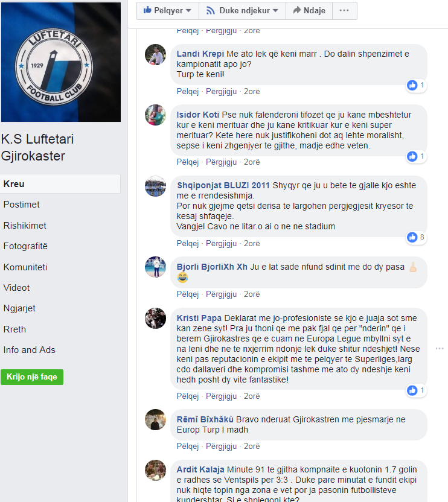Click comment options dots beside Kristi Papa's comment
448x502 pixels.
pos(440,348)
